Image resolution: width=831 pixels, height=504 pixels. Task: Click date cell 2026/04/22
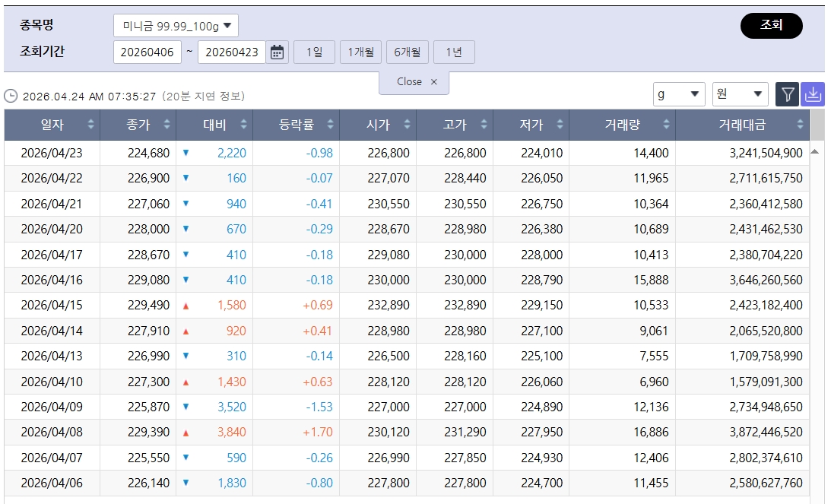[x=52, y=178]
